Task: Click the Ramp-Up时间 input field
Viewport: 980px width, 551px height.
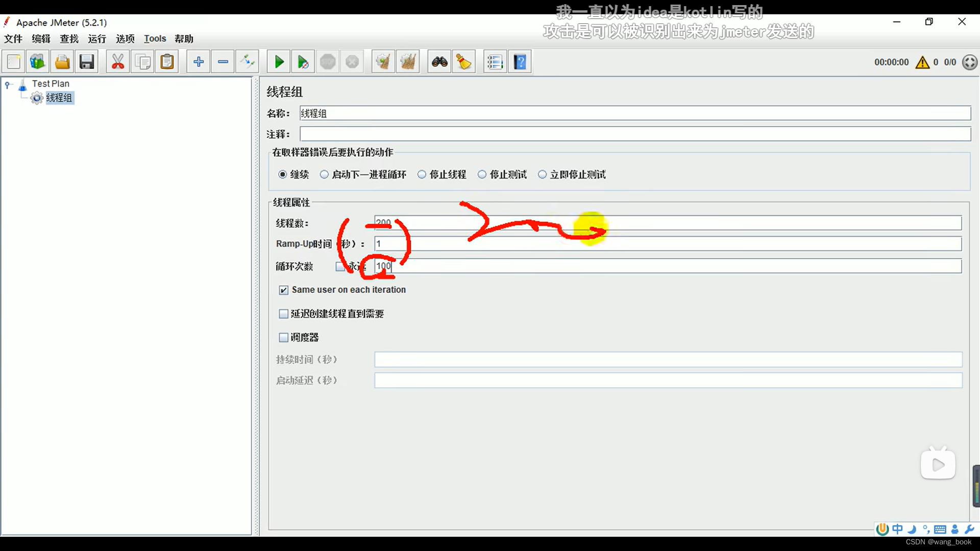Action: (668, 244)
